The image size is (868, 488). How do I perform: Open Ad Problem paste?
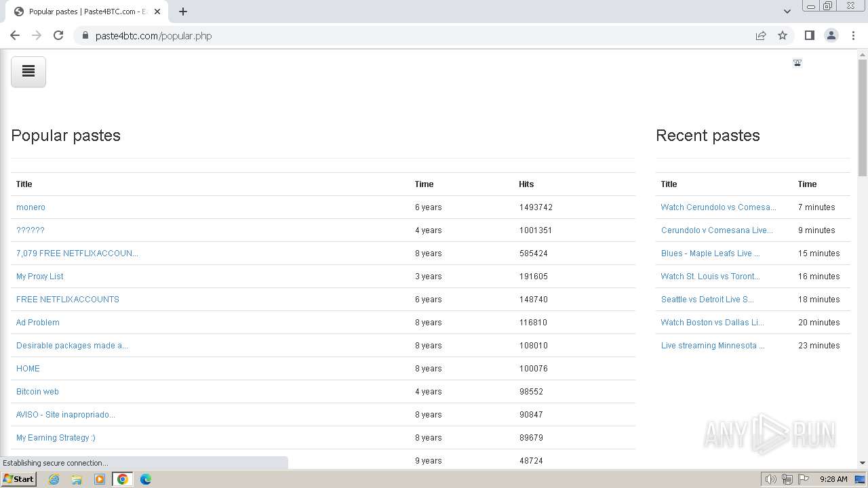(38, 323)
